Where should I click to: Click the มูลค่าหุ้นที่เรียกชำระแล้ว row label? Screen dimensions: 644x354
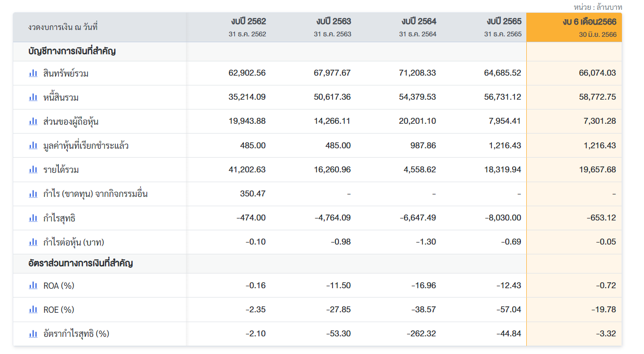coord(86,146)
